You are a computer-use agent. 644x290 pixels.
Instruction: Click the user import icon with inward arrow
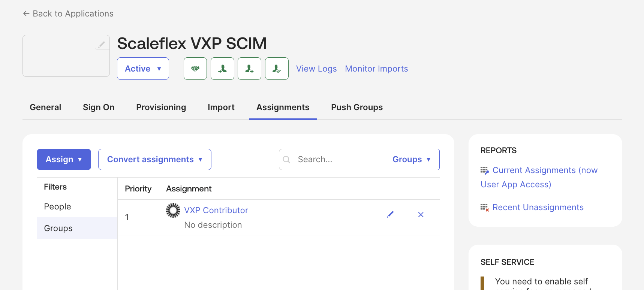click(x=222, y=69)
